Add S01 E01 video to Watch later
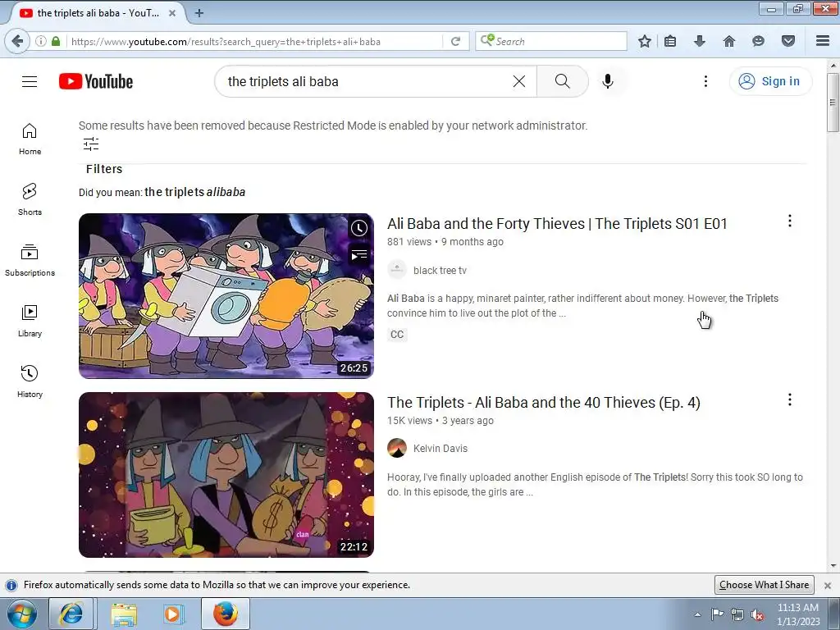The width and height of the screenshot is (840, 630). (x=359, y=228)
